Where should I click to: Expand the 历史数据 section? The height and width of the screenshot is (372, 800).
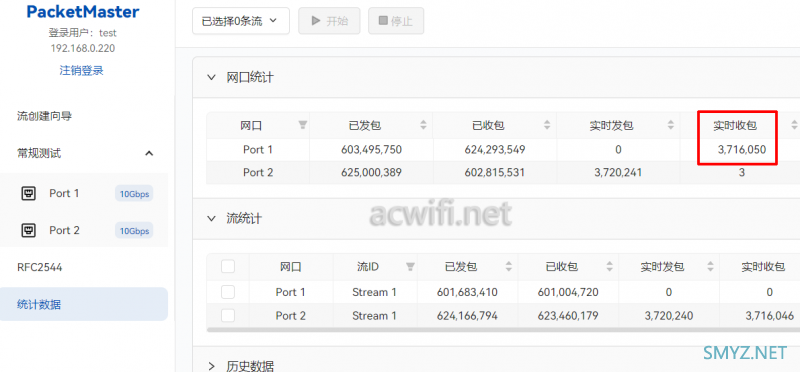(x=211, y=365)
